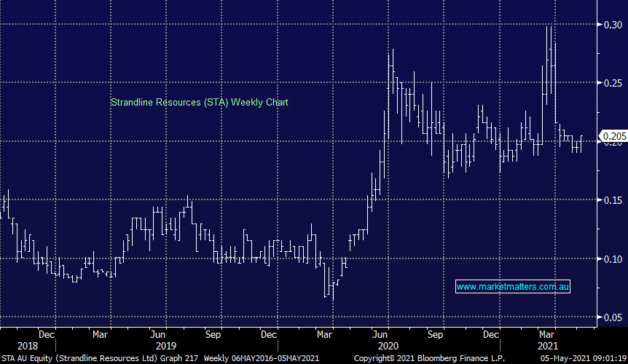Open the www.marketmatters.com.au link
The image size is (628, 364).
coord(512,287)
